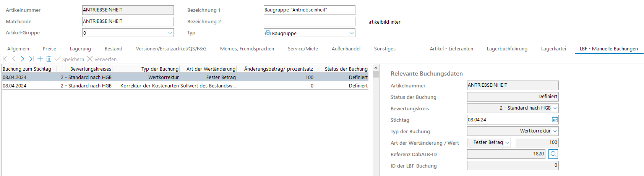Select the Korrektur der Kostenarten booking row
The height and width of the screenshot is (176, 644).
coord(178,86)
